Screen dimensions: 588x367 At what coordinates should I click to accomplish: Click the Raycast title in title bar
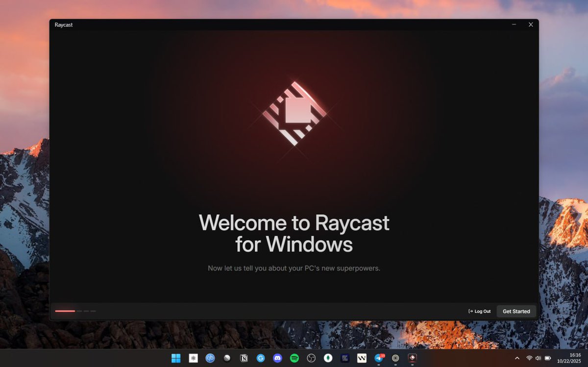click(x=64, y=25)
